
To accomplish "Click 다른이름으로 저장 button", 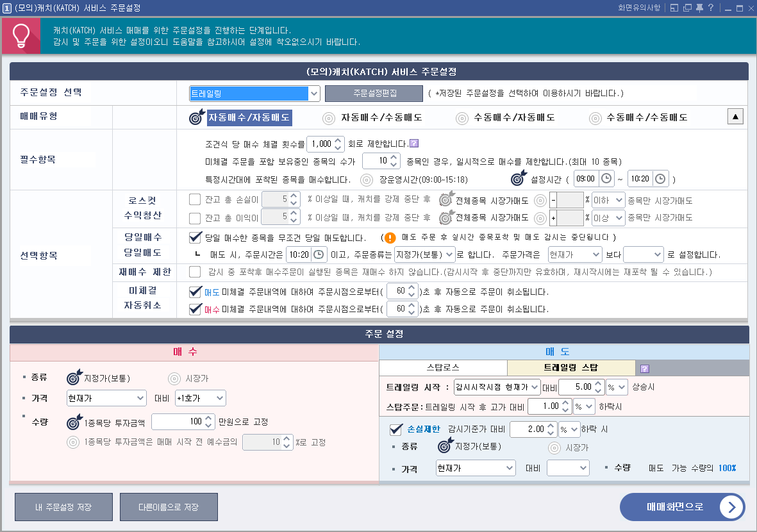I will [169, 507].
